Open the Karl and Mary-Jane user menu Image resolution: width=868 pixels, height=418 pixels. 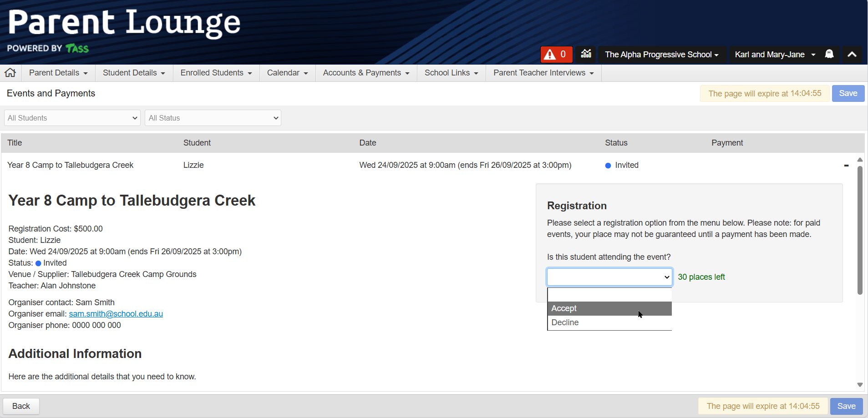tap(774, 55)
